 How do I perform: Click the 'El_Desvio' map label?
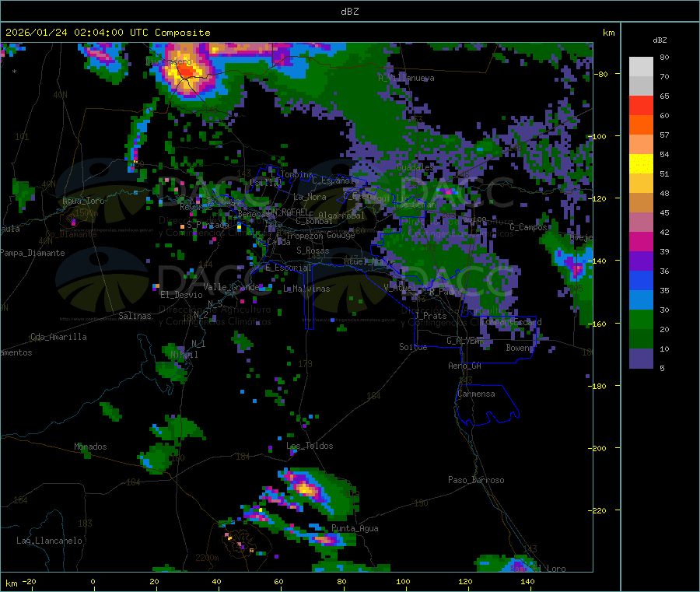181,295
